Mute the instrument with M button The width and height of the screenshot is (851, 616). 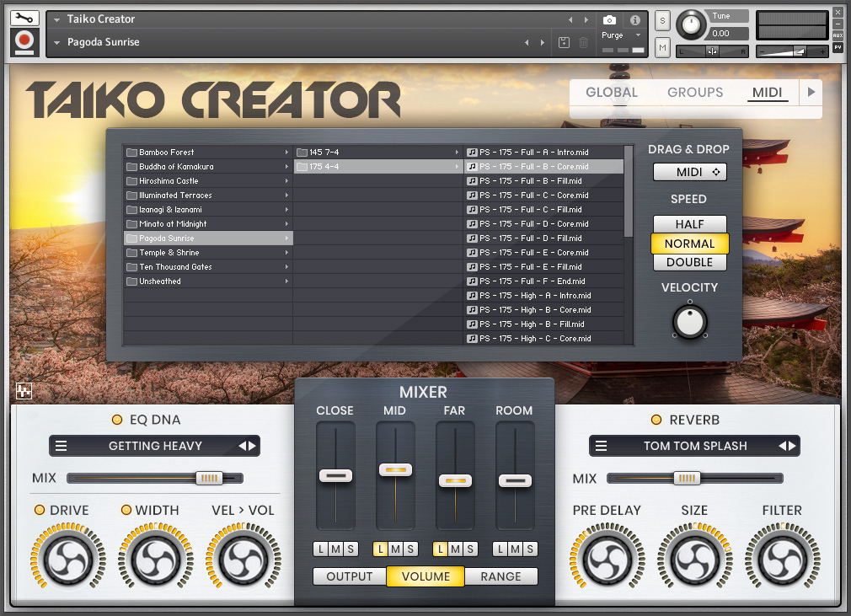(662, 47)
